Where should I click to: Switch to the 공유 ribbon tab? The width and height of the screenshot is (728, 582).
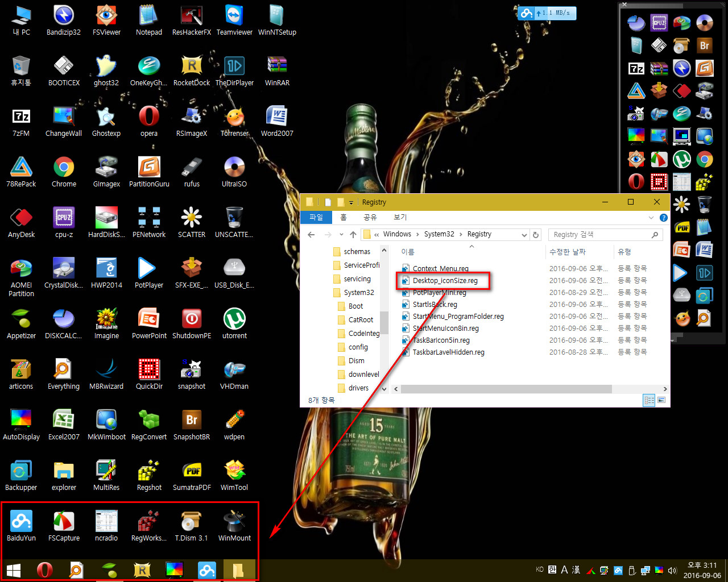pyautogui.click(x=370, y=217)
